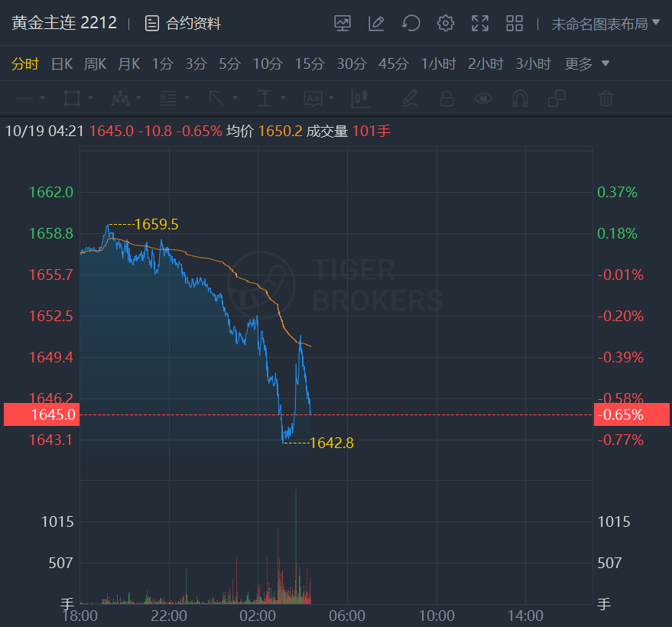Screen dimensions: 672x627
Task: Toggle drawings visibility eye icon
Action: click(483, 99)
